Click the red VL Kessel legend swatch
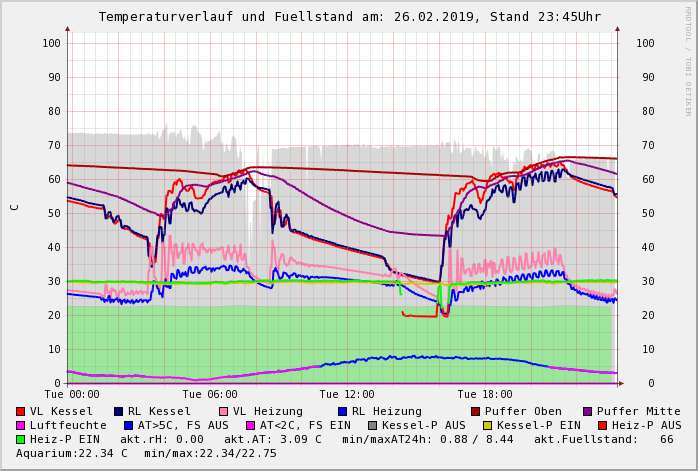Image resolution: width=698 pixels, height=471 pixels. [20, 411]
